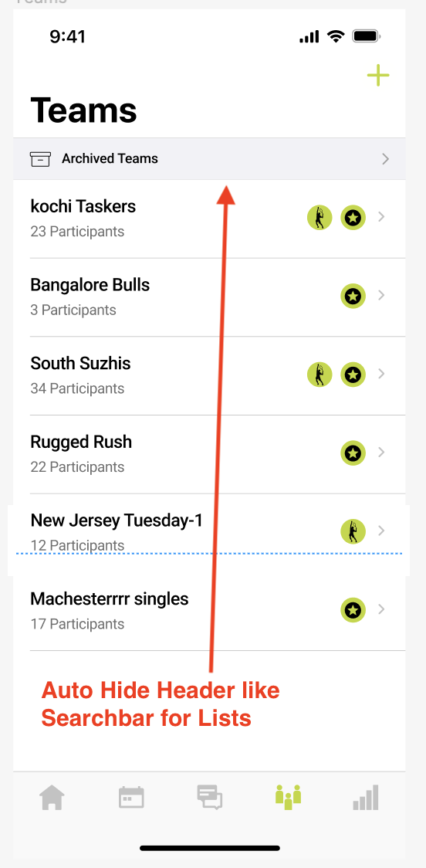
Task: Switch to the Home tab
Action: pyautogui.click(x=52, y=798)
